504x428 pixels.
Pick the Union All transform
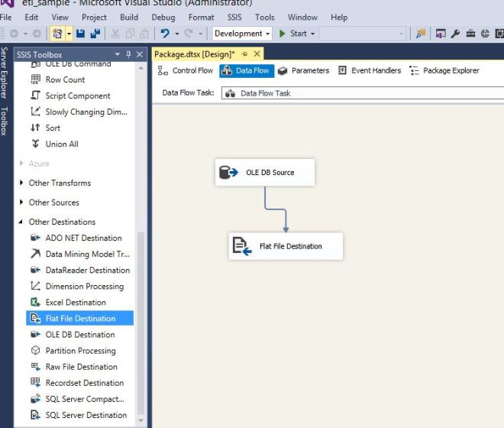[61, 144]
